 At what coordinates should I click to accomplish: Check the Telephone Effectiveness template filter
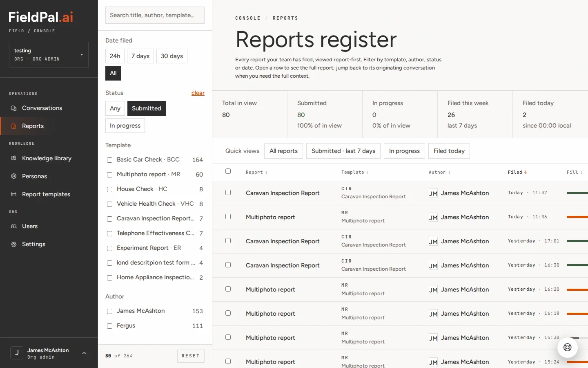109,233
